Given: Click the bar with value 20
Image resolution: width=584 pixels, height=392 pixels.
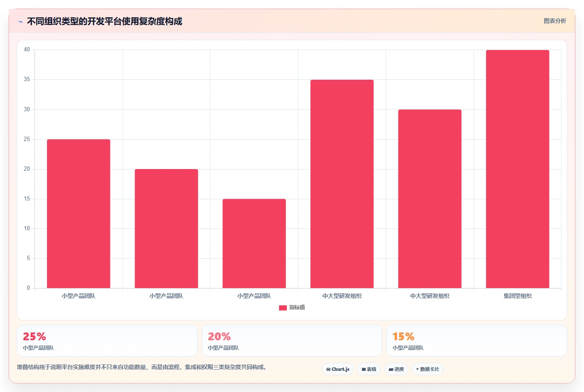Looking at the screenshot, I should tap(166, 229).
